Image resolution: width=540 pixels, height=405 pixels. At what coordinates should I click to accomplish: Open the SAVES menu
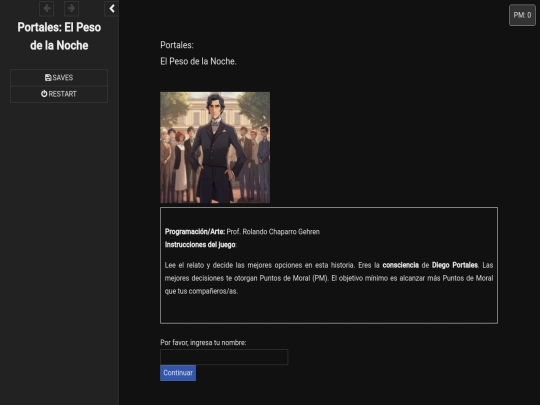pyautogui.click(x=59, y=77)
